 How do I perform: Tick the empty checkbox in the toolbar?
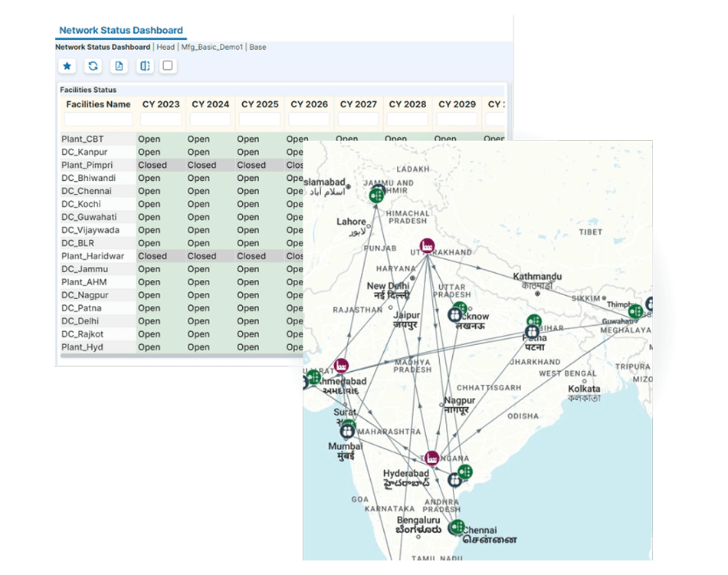[168, 65]
